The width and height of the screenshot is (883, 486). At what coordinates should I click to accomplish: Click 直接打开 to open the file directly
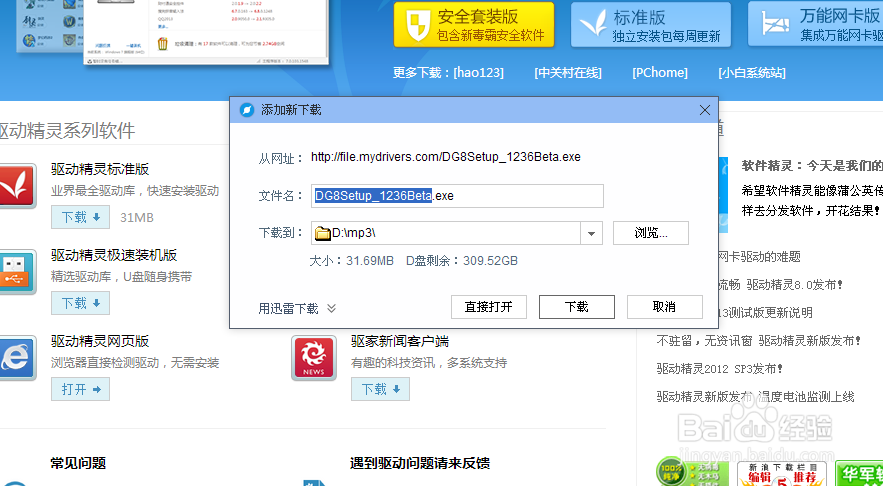click(489, 307)
